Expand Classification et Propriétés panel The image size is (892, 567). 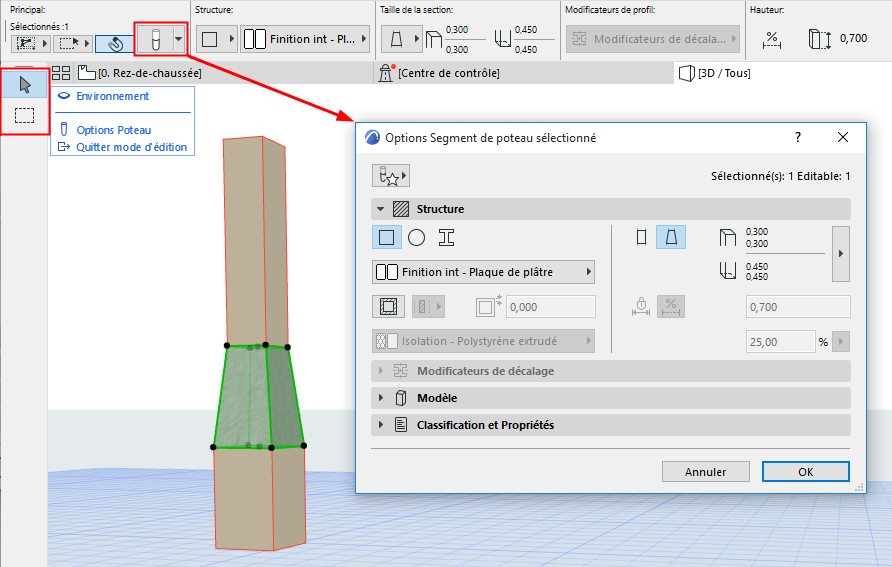pos(611,425)
